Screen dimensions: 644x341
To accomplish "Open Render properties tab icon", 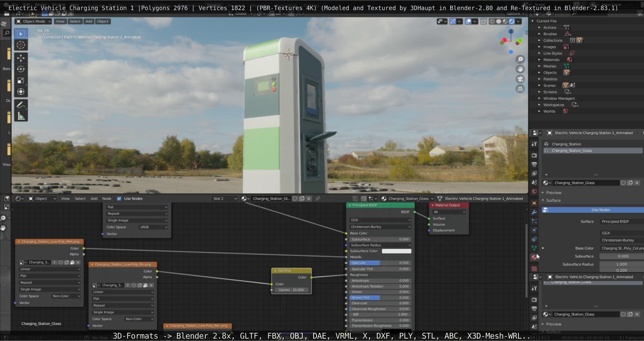I will [x=534, y=155].
